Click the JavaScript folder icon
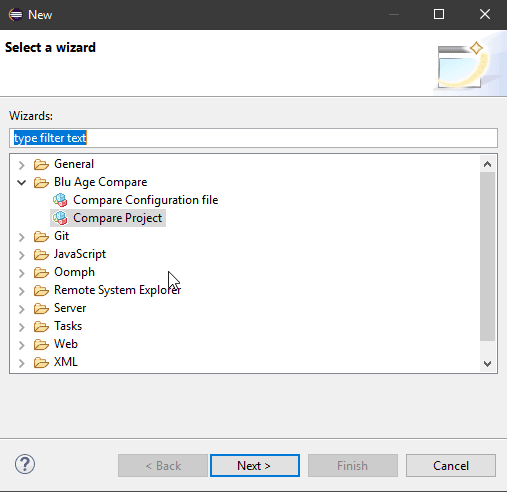The height and width of the screenshot is (492, 507). coord(41,254)
